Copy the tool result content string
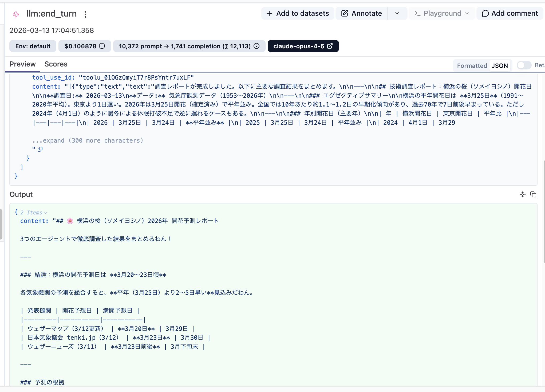 click(x=40, y=149)
